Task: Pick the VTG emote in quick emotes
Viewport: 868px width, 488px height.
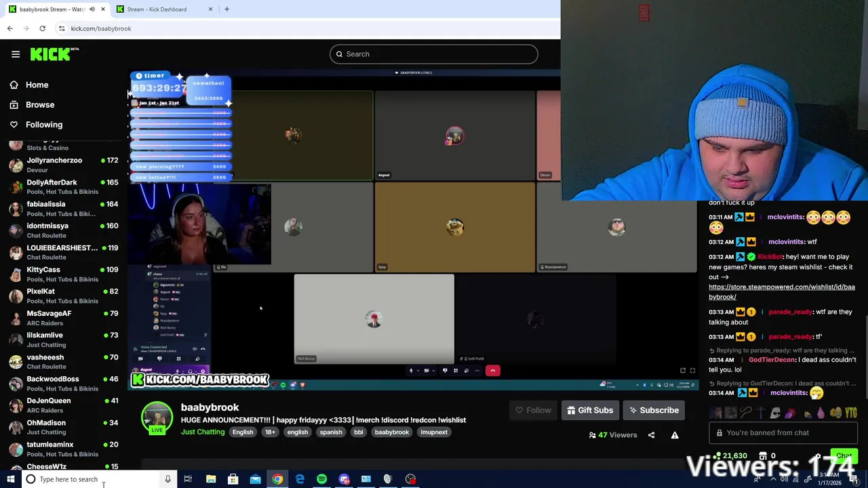Action: coord(852,413)
